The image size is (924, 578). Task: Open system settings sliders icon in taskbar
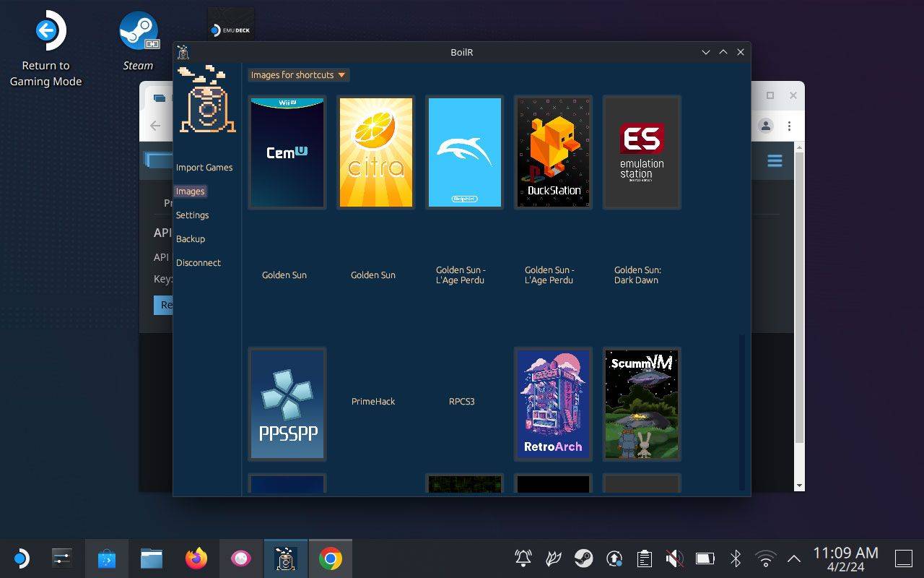(x=62, y=558)
